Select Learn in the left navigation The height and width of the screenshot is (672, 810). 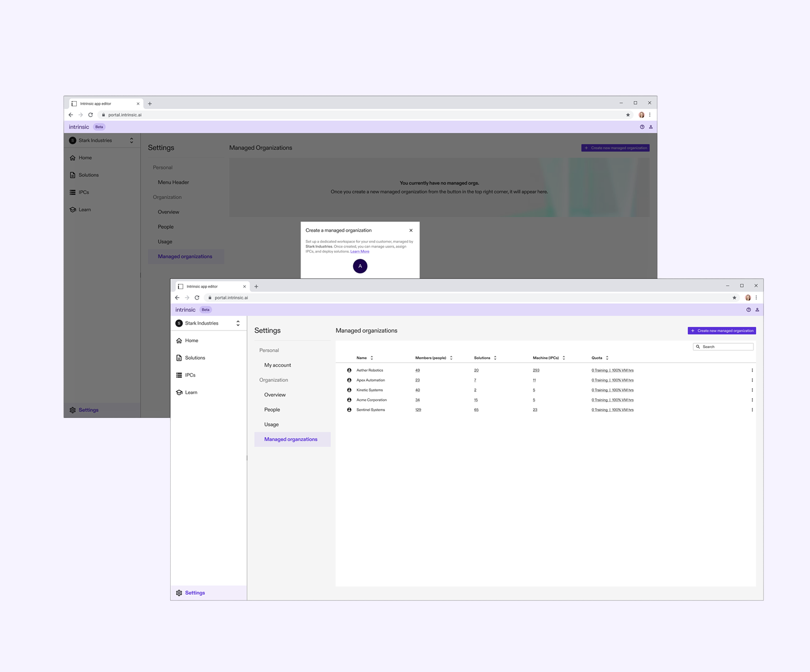pyautogui.click(x=191, y=392)
